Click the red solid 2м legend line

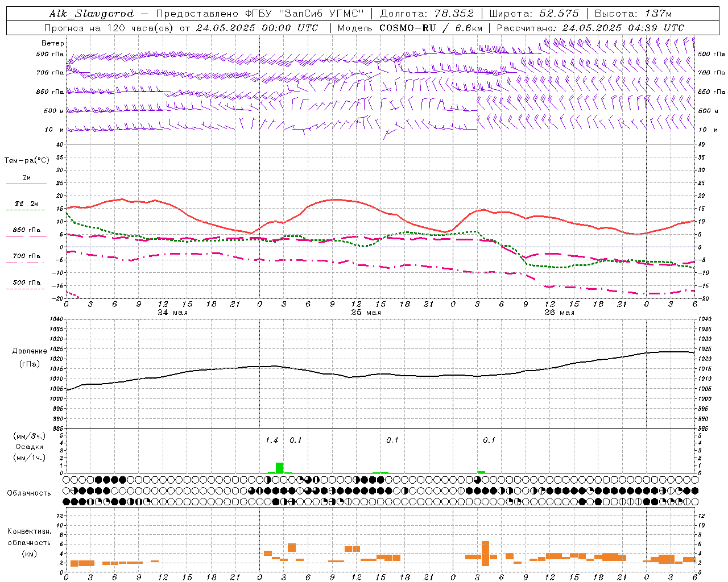coord(26,184)
